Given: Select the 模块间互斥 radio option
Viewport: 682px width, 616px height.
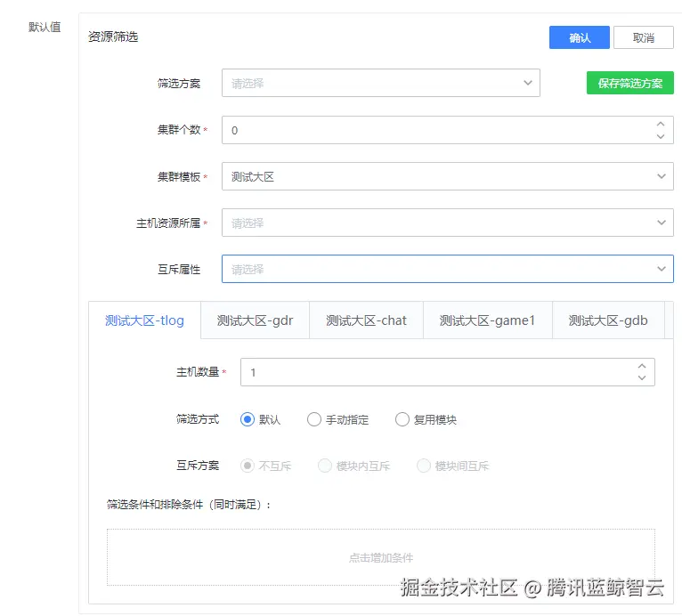Looking at the screenshot, I should click(424, 466).
